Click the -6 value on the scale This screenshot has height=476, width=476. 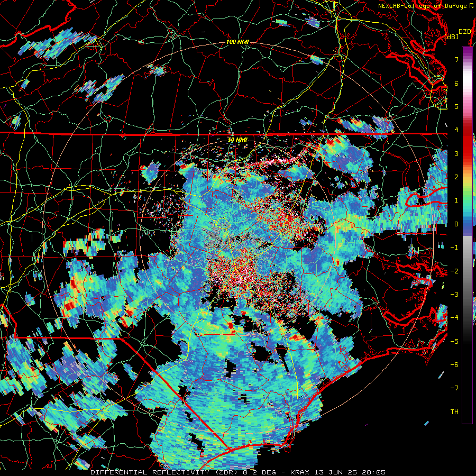(454, 365)
